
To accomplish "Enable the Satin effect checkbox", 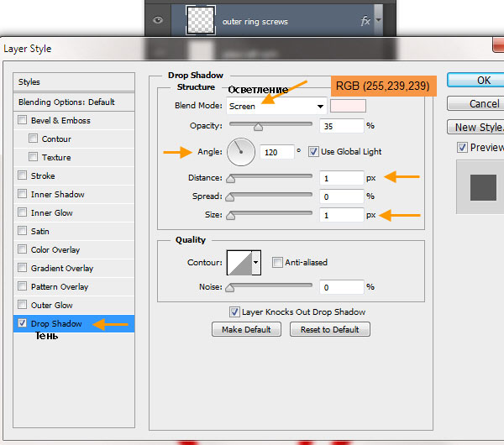I will 22,231.
